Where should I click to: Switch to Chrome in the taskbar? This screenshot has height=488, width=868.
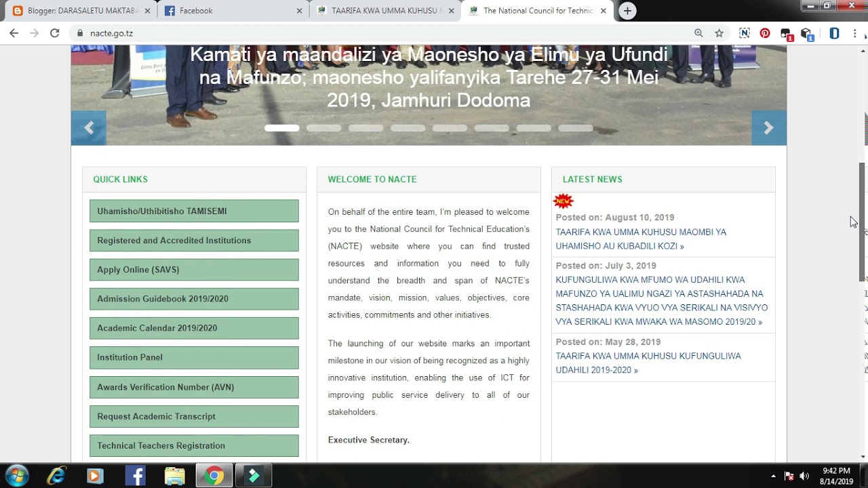point(214,476)
